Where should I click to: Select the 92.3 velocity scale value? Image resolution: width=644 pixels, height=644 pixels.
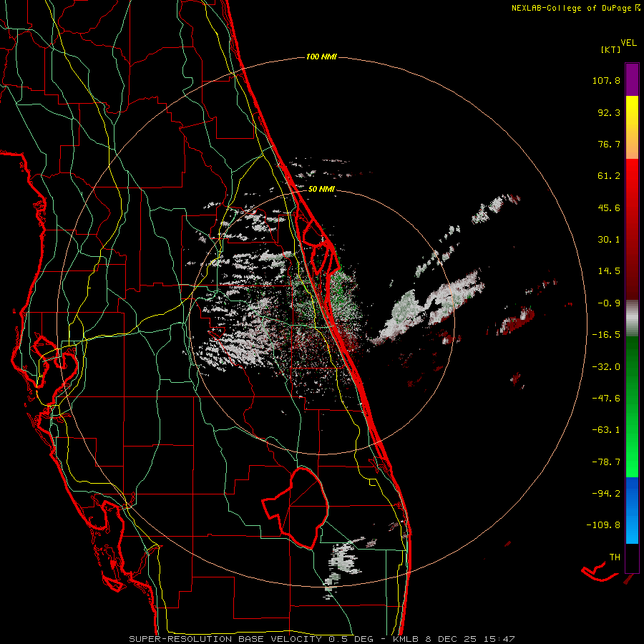pyautogui.click(x=609, y=112)
